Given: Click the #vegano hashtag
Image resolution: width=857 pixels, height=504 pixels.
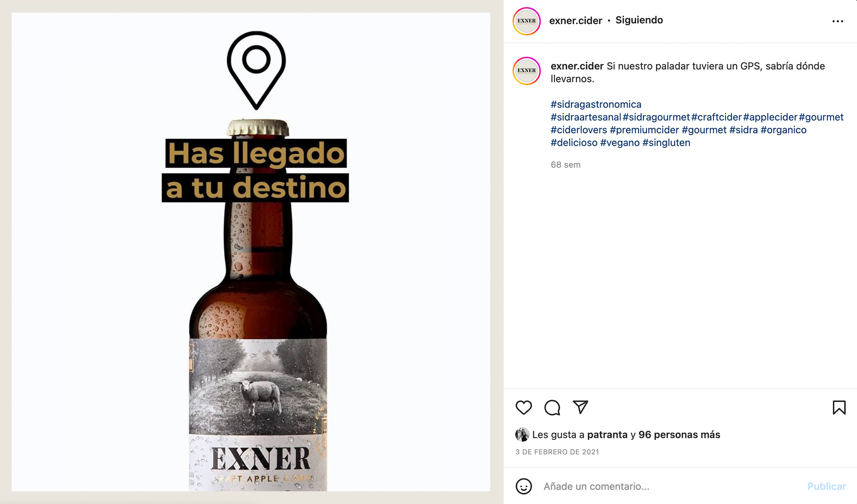Looking at the screenshot, I should pos(620,143).
